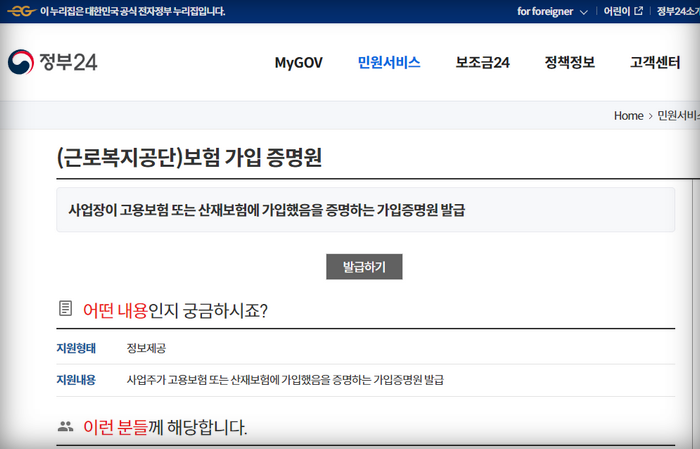Click the 어떤 내용인지 궁금하시죠 section heading
The width and height of the screenshot is (700, 449).
[175, 310]
